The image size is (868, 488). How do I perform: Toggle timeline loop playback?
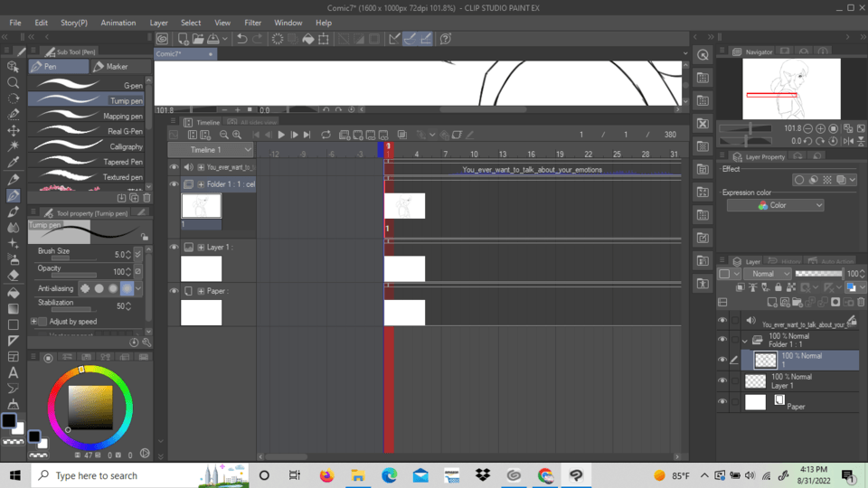326,135
